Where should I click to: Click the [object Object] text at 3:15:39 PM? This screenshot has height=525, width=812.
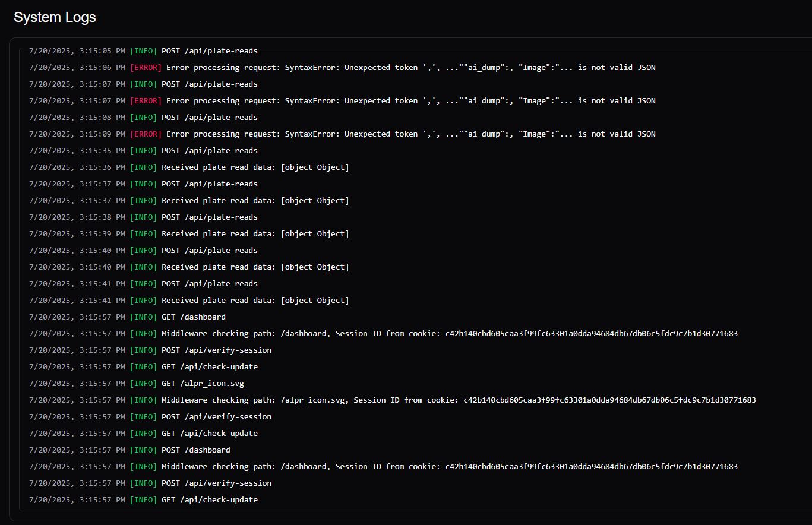[x=315, y=234]
